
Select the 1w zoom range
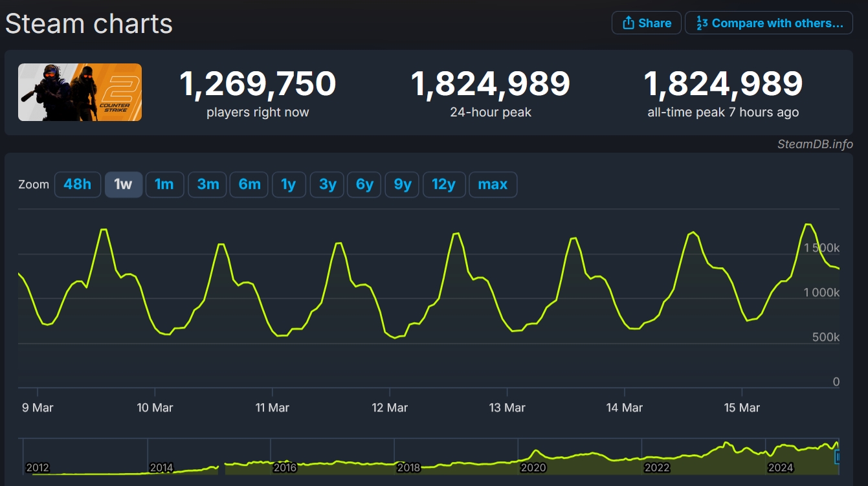click(x=124, y=184)
